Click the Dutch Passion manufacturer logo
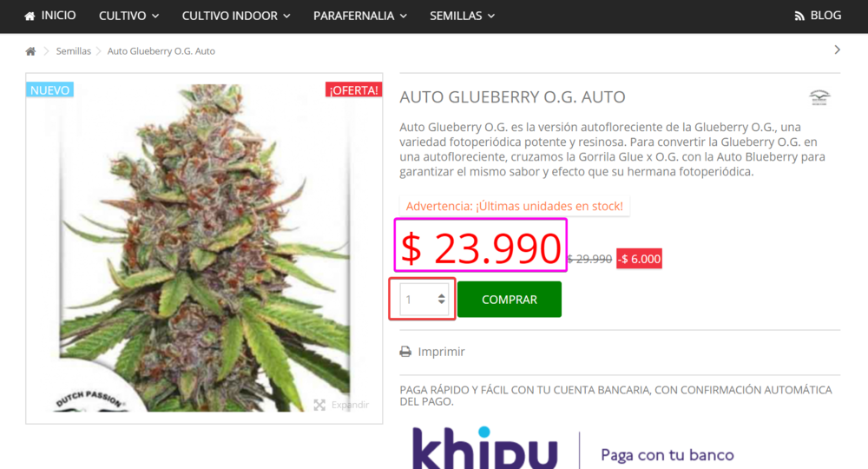 (x=819, y=97)
